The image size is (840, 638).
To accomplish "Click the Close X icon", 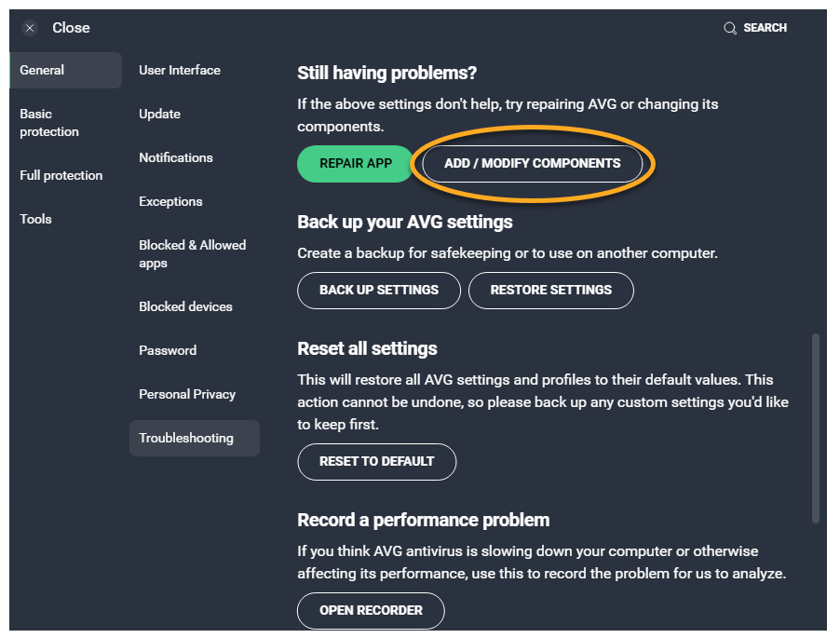I will point(30,28).
